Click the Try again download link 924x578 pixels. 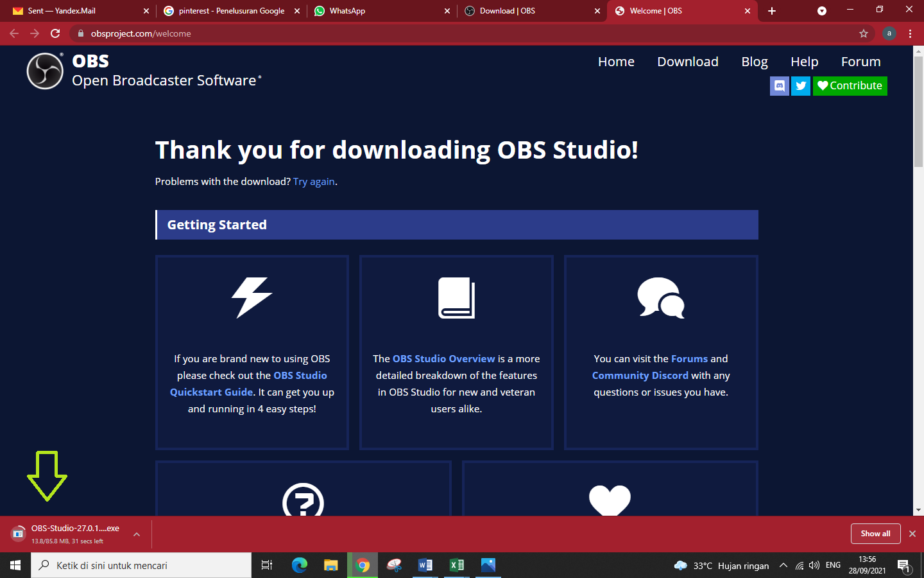[314, 181]
